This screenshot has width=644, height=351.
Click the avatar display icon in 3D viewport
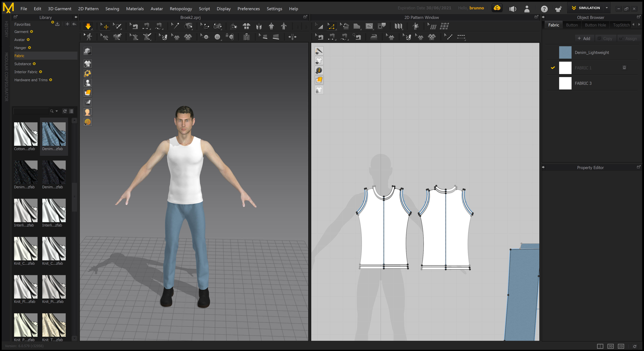pos(88,83)
